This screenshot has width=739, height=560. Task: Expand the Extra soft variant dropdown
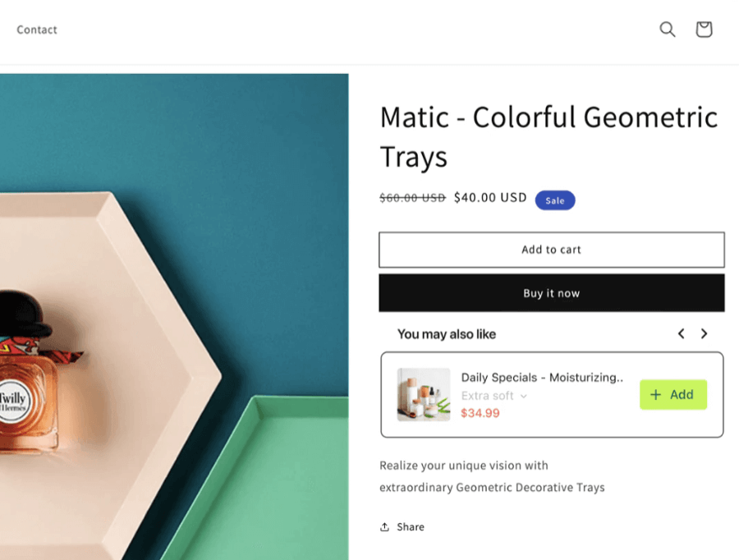pos(494,396)
